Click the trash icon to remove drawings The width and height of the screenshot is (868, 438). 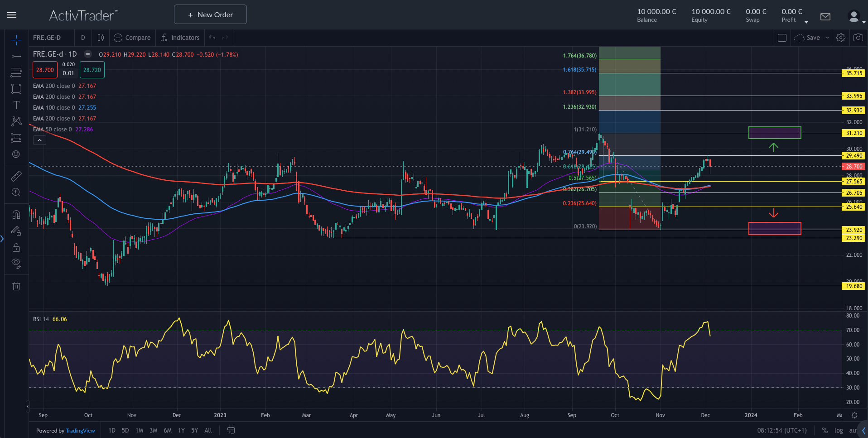click(x=16, y=286)
